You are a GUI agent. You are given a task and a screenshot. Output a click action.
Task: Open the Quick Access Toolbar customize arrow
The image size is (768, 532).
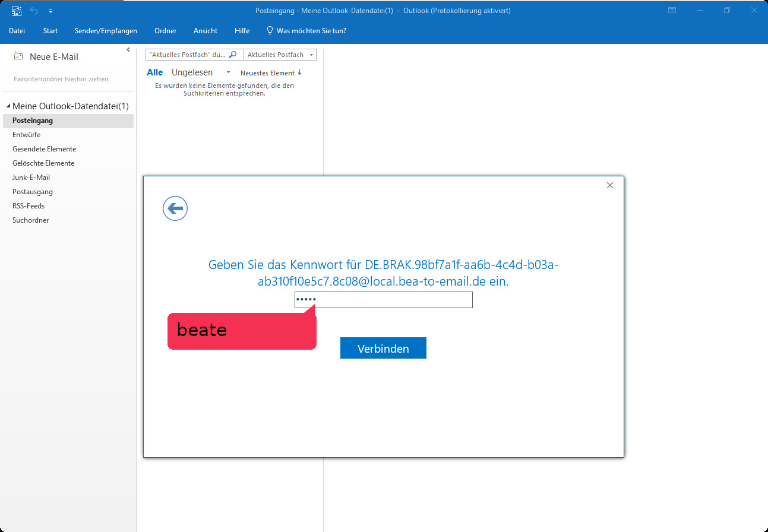(x=50, y=11)
